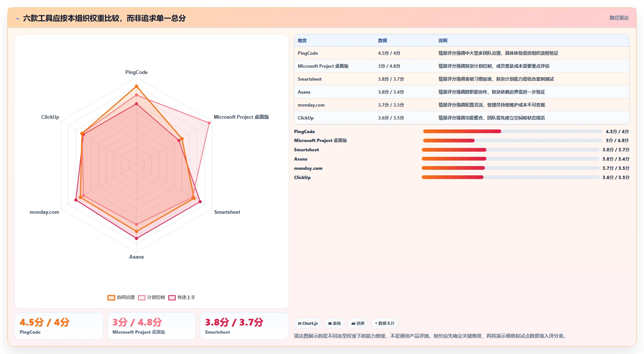Click the Microsoft Project 桌面版 progress bar
Image resolution: width=644 pixels, height=354 pixels.
tap(513, 141)
